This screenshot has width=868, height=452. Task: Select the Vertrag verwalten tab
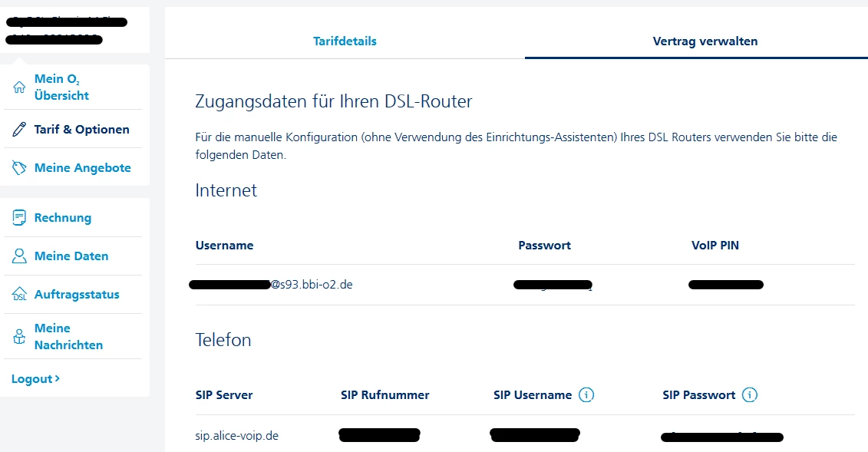tap(705, 41)
